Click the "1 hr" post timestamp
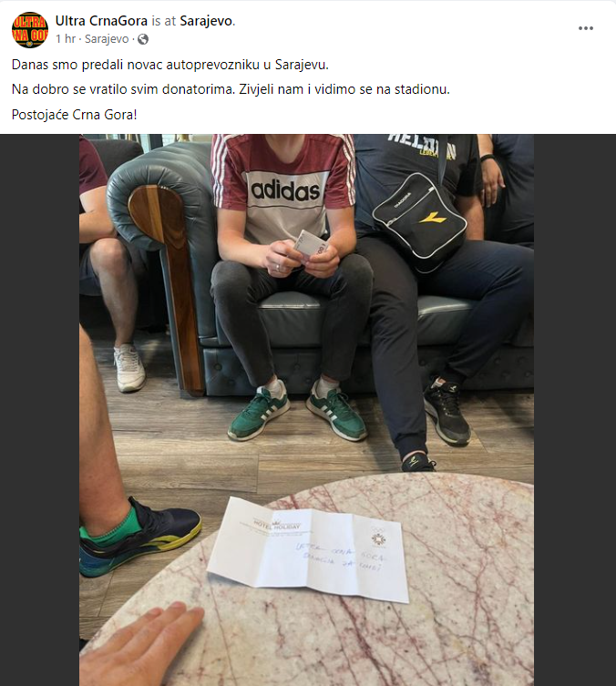The width and height of the screenshot is (616, 686). 66,39
